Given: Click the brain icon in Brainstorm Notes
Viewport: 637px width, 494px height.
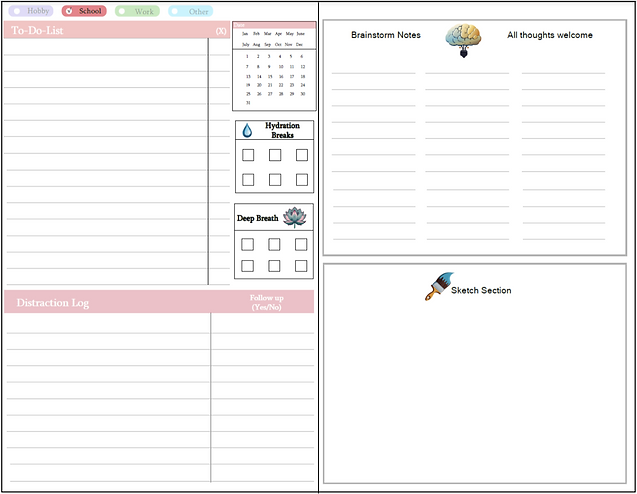Looking at the screenshot, I should coord(463,40).
